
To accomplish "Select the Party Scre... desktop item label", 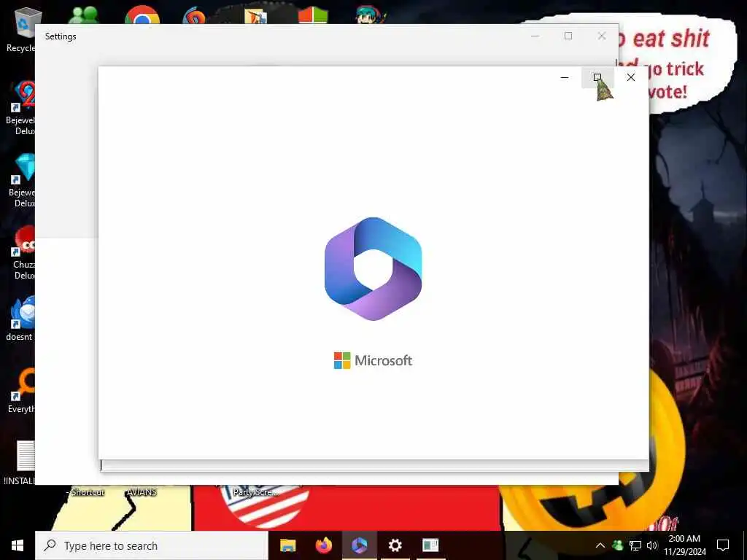I will click(256, 492).
